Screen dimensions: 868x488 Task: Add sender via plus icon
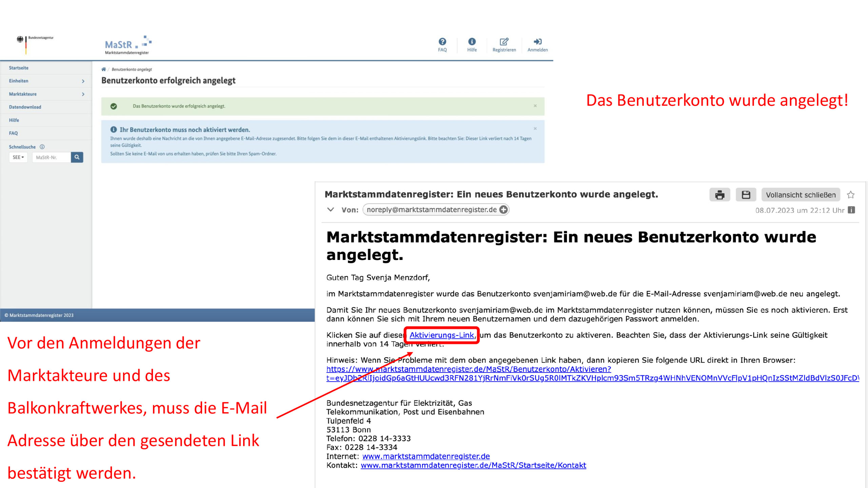tap(504, 210)
